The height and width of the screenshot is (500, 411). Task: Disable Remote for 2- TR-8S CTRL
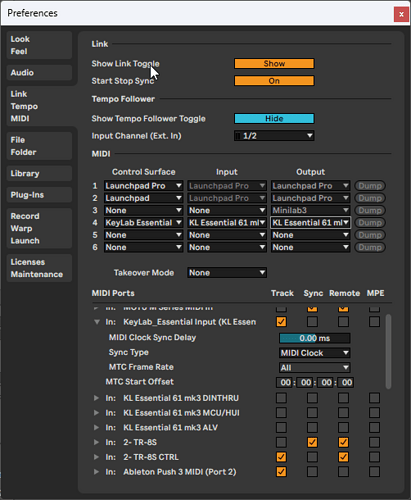343,457
